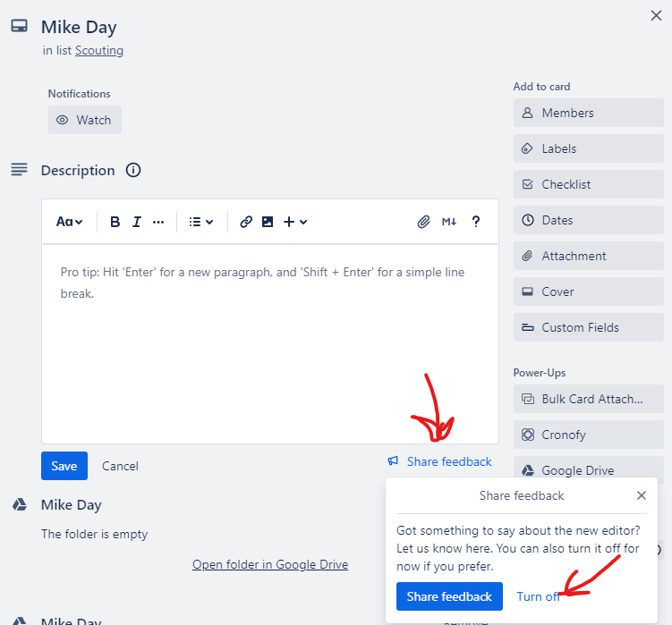This screenshot has width=672, height=625.
Task: Switch to Markdown mode via M↓ icon
Action: [x=449, y=222]
